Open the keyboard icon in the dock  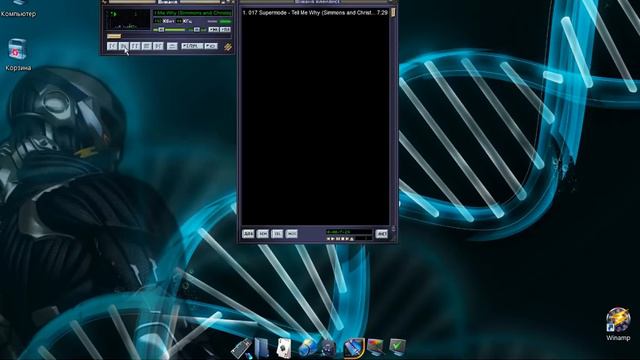[242, 348]
